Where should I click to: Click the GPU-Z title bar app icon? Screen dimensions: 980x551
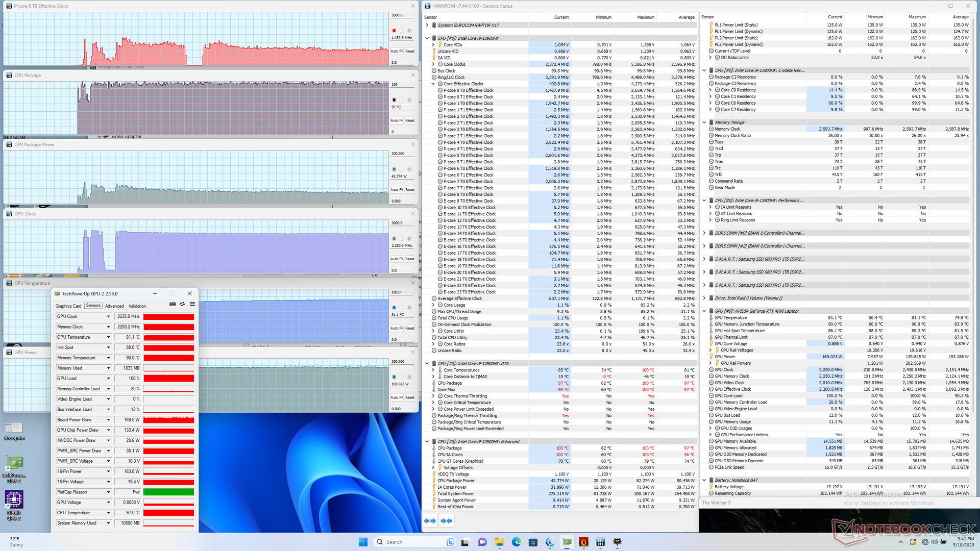point(57,293)
